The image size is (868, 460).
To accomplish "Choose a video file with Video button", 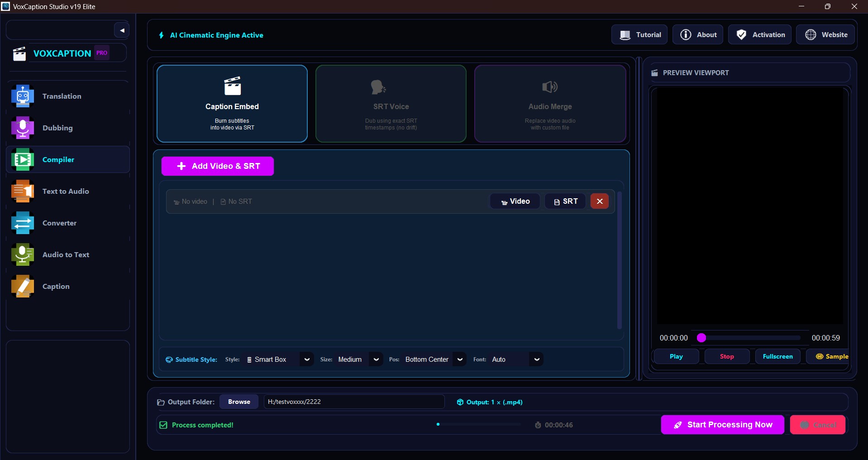I will click(515, 201).
